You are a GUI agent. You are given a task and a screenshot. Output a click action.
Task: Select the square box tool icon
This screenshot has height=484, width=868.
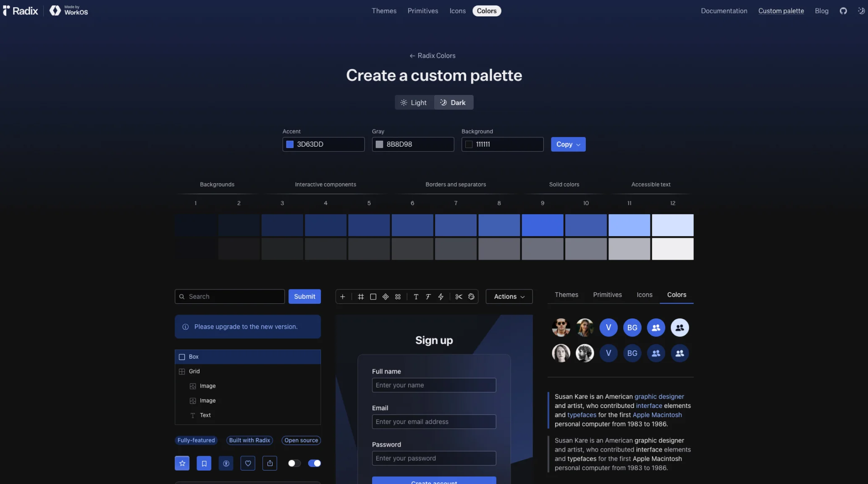click(373, 297)
